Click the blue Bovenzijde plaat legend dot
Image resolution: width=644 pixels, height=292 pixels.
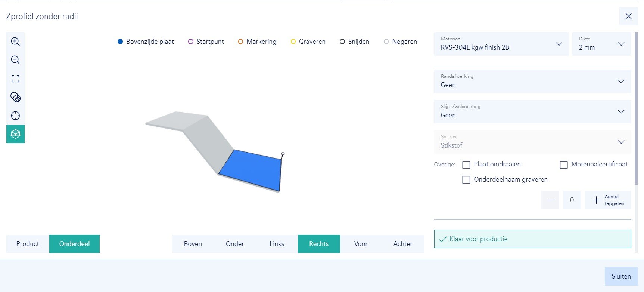tap(120, 42)
